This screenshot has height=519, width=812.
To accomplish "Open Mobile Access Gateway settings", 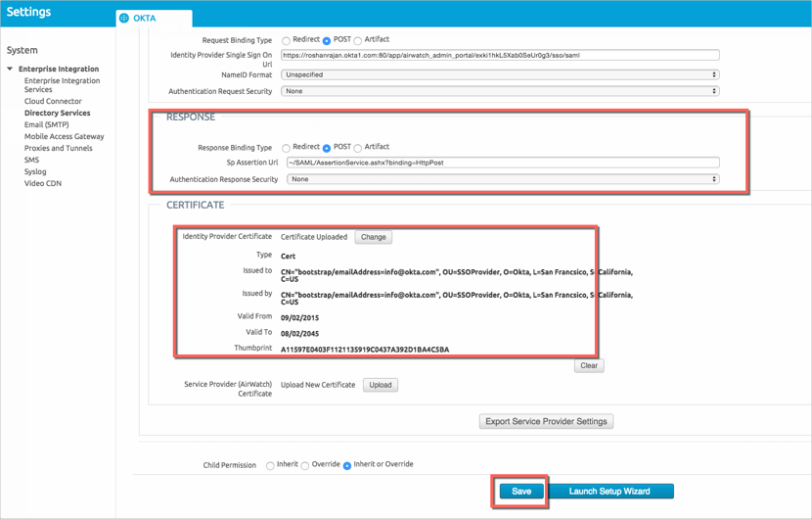I will click(64, 136).
